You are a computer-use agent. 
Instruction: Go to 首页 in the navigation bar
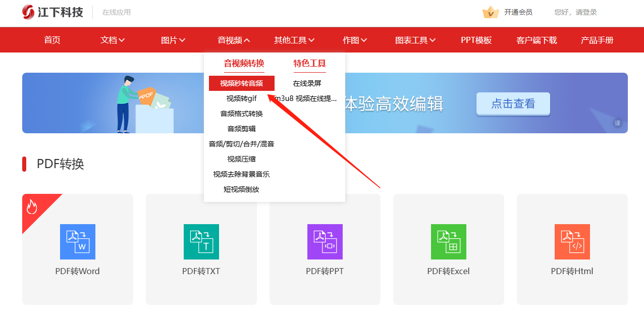(52, 40)
